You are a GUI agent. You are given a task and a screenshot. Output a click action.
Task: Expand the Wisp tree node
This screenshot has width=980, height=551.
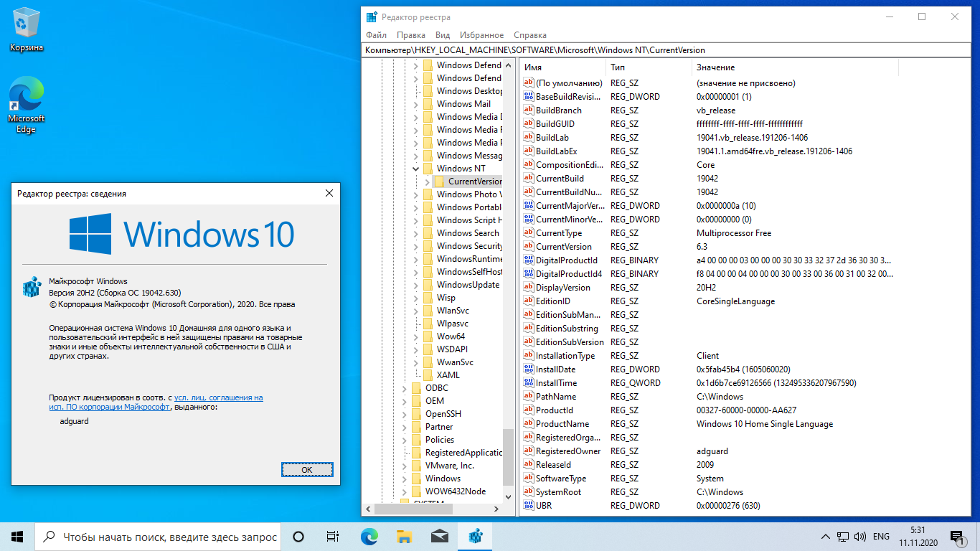(x=415, y=298)
